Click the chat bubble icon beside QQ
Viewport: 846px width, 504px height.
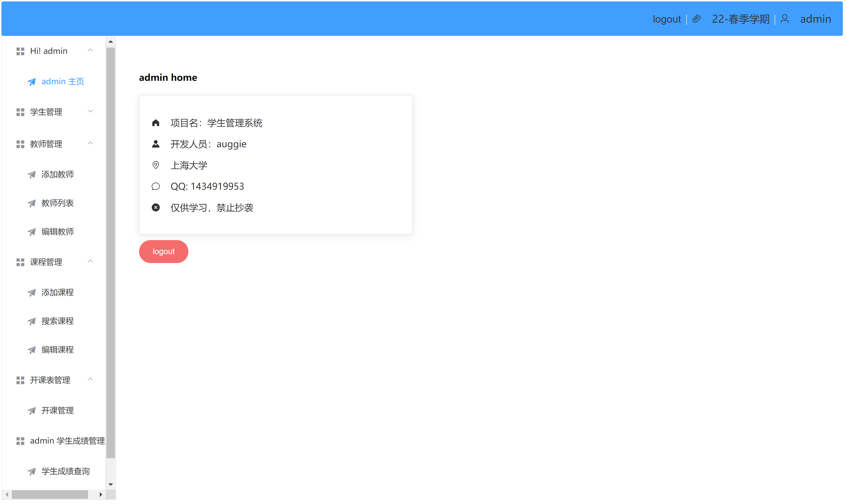tap(156, 187)
